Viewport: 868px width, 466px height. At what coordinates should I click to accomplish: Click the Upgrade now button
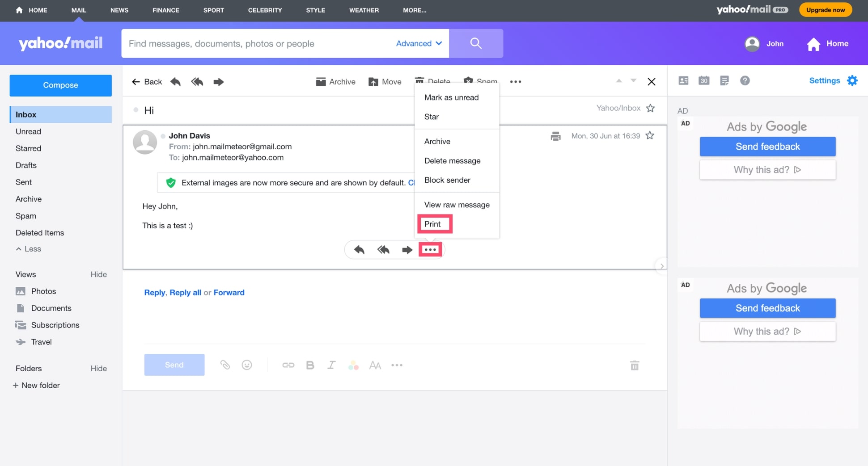click(x=826, y=10)
